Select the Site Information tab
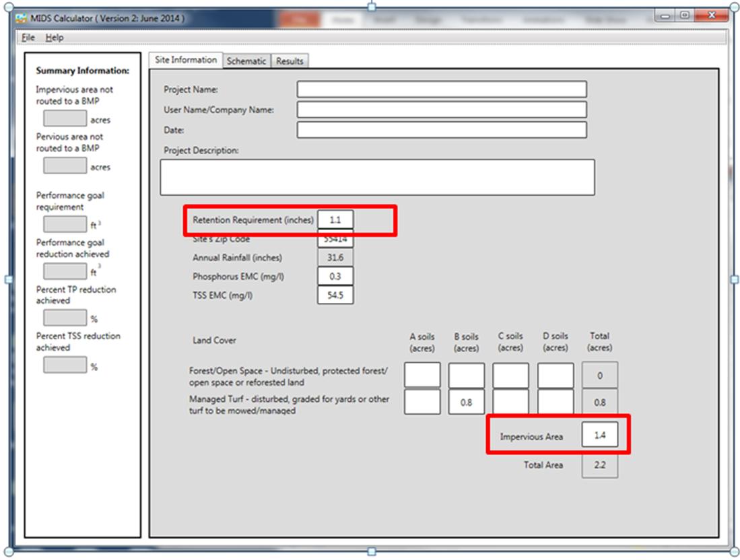Screen dimensions: 740x560 click(x=185, y=60)
